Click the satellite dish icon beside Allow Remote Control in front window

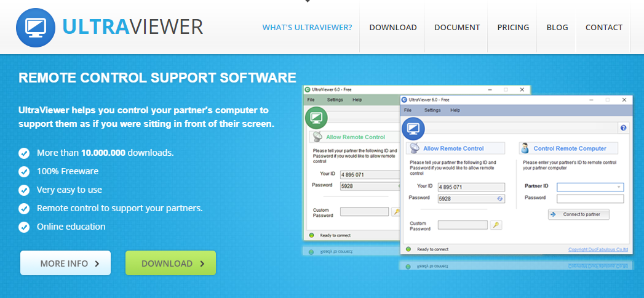click(415, 148)
